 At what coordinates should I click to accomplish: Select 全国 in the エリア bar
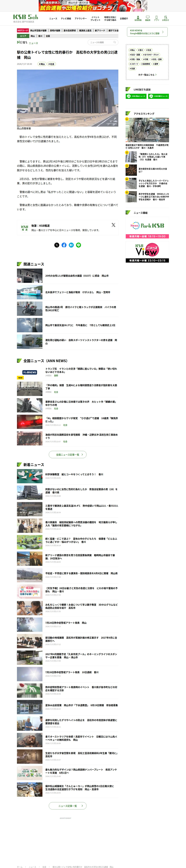pyautogui.click(x=48, y=36)
